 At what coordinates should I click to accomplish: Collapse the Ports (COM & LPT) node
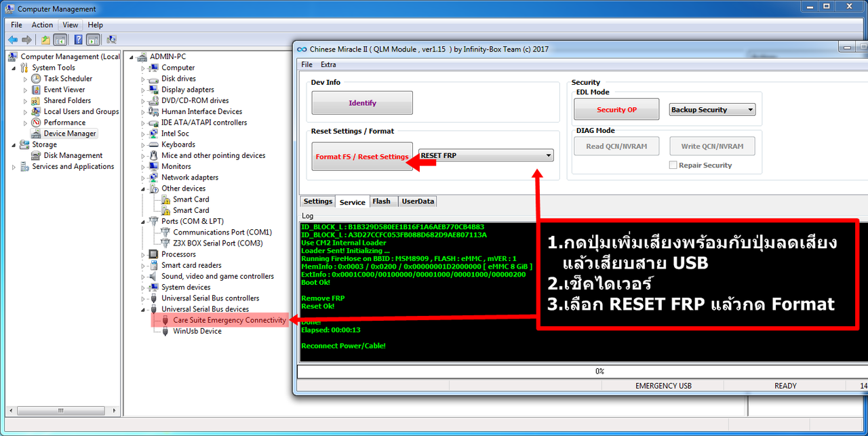coord(143,221)
